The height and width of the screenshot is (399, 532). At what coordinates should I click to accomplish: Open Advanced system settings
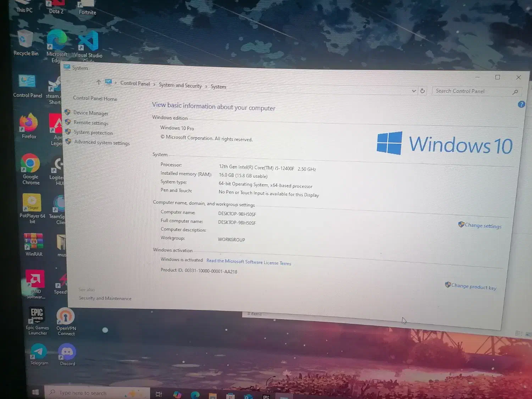[x=102, y=143]
